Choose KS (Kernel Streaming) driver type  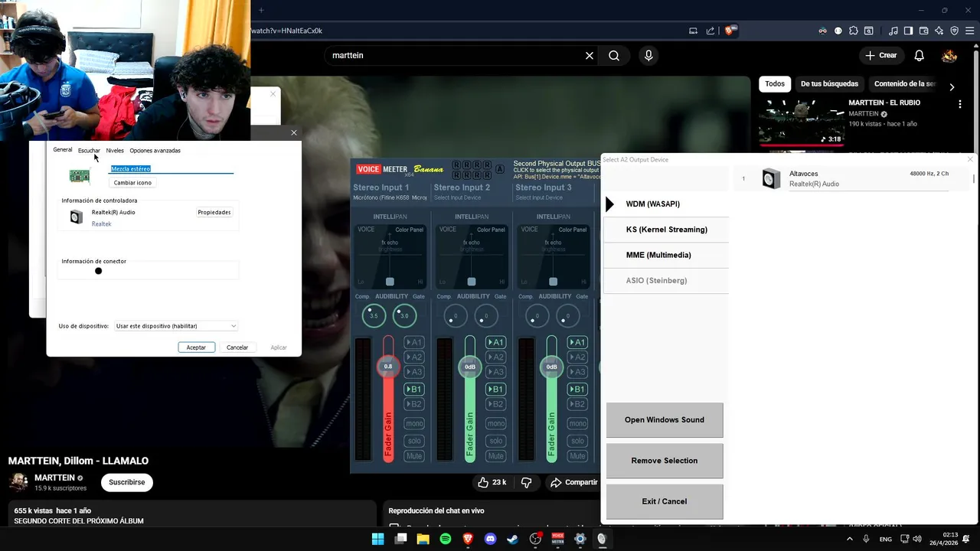[x=666, y=230]
